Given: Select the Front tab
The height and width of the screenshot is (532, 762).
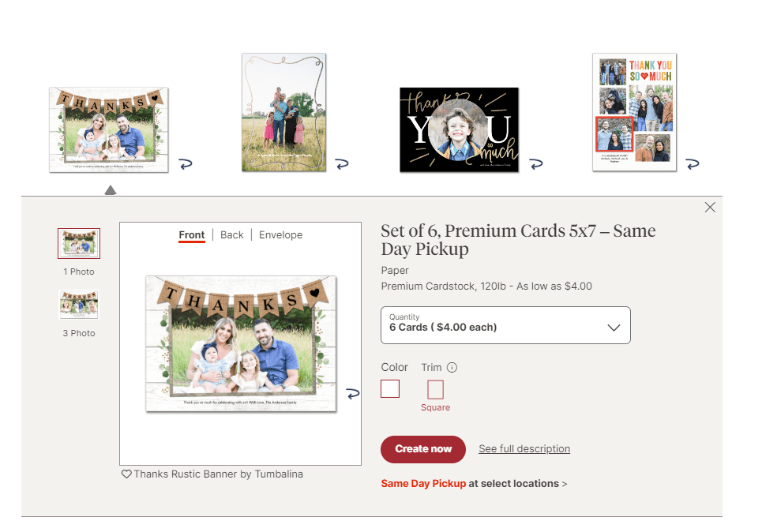Looking at the screenshot, I should point(192,235).
